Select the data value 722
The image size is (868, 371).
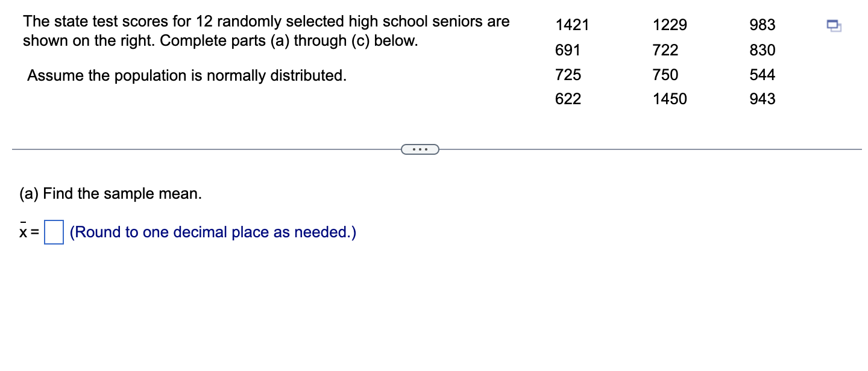pyautogui.click(x=665, y=50)
